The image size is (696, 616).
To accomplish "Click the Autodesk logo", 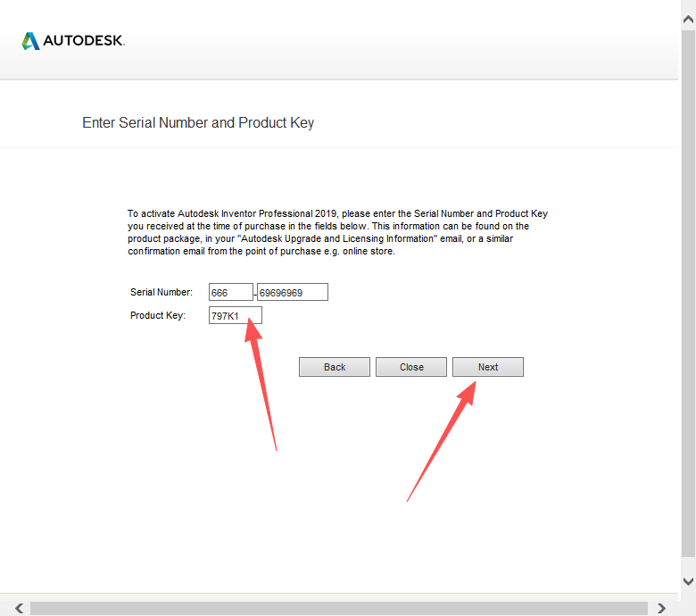I will (73, 41).
